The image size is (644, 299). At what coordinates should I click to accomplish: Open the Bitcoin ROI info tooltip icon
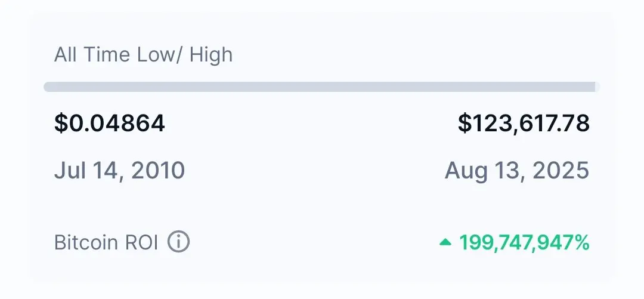179,242
